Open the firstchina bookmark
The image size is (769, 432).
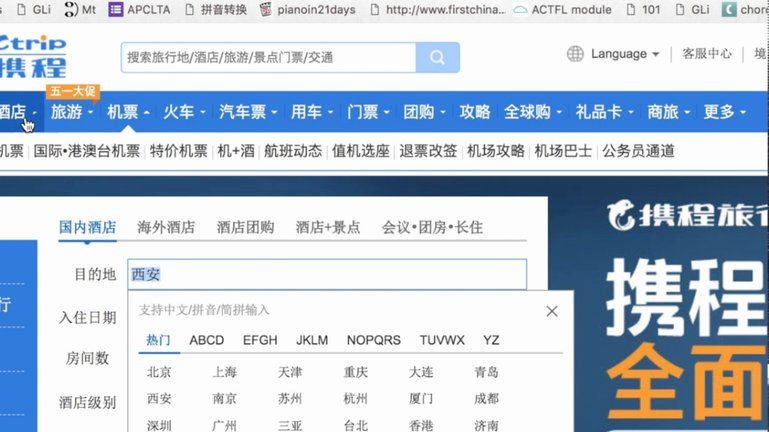click(437, 9)
